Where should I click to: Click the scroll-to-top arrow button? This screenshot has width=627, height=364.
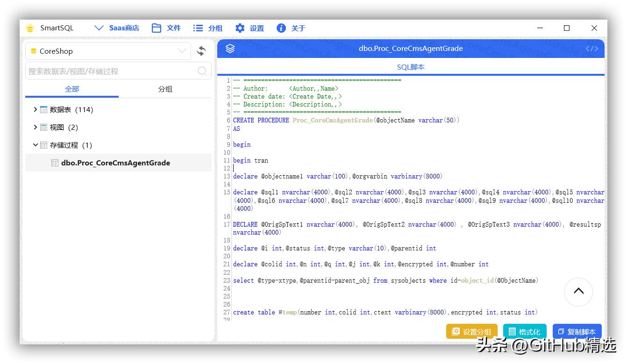pyautogui.click(x=578, y=291)
